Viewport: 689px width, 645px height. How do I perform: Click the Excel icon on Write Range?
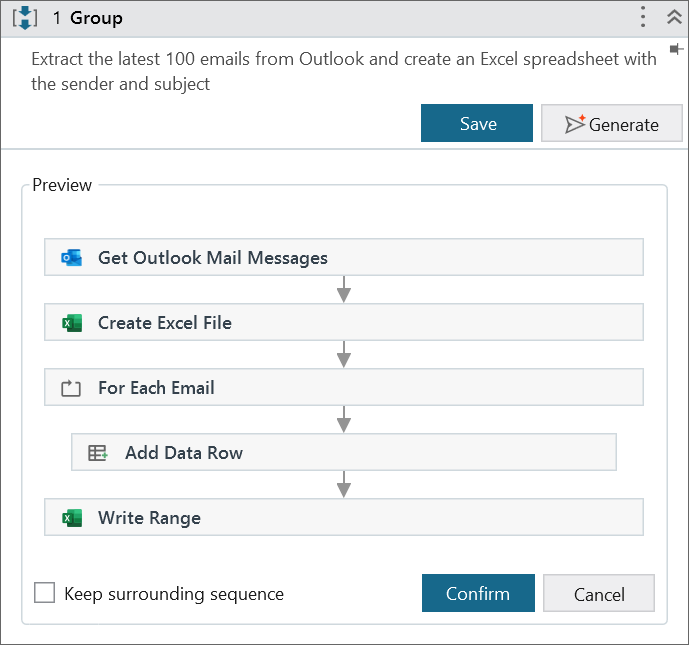(72, 518)
